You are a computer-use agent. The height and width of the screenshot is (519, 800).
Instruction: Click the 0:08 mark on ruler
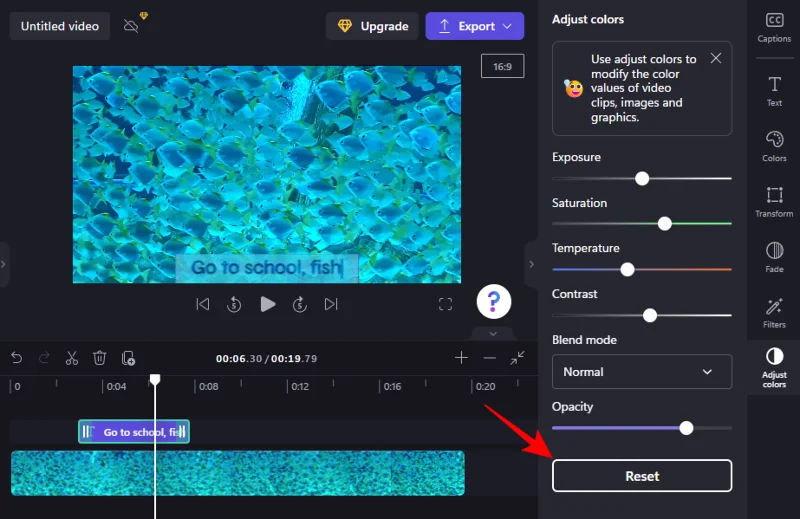208,386
